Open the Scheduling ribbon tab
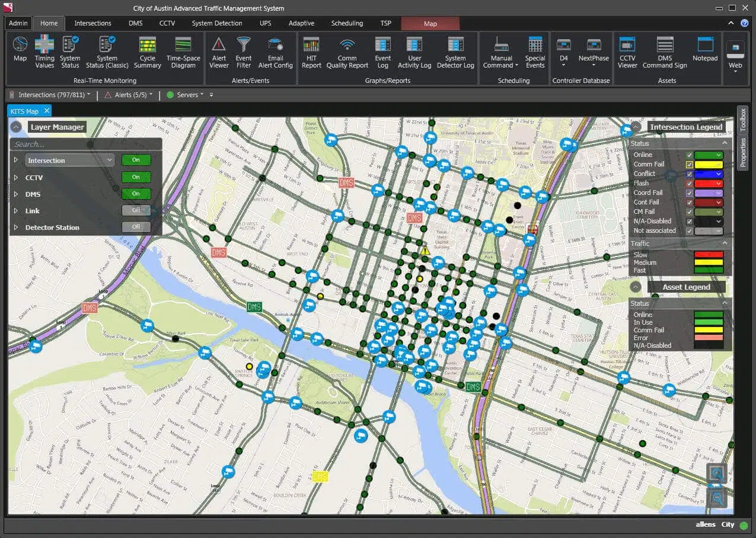The width and height of the screenshot is (756, 538). [x=347, y=23]
